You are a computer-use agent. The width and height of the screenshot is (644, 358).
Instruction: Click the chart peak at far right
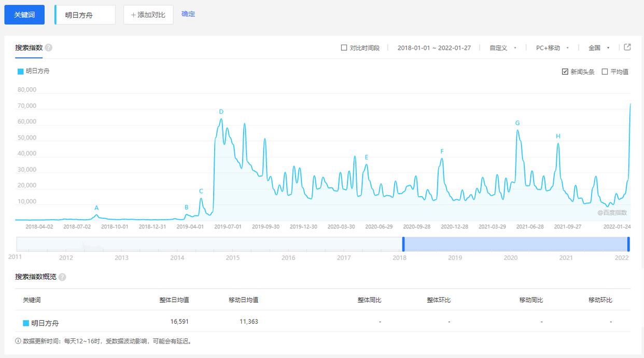tap(631, 104)
